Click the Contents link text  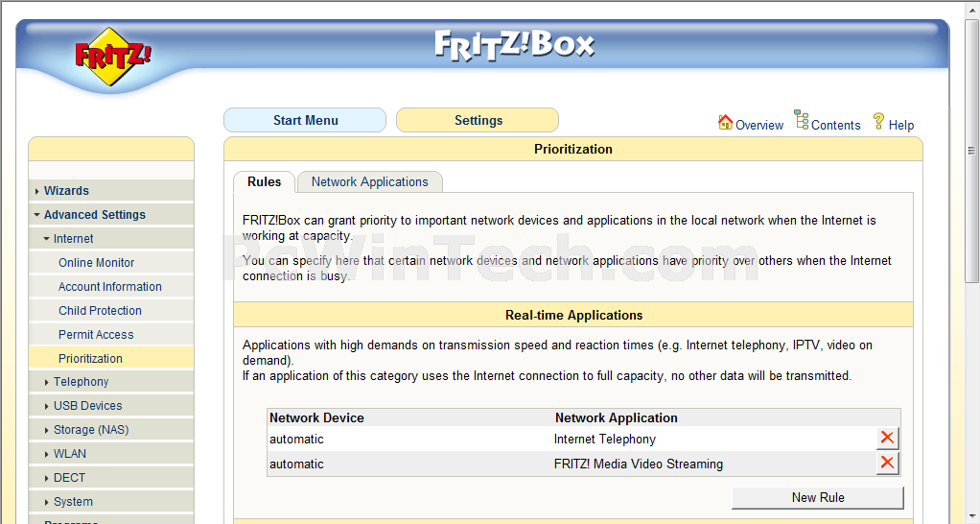click(835, 125)
